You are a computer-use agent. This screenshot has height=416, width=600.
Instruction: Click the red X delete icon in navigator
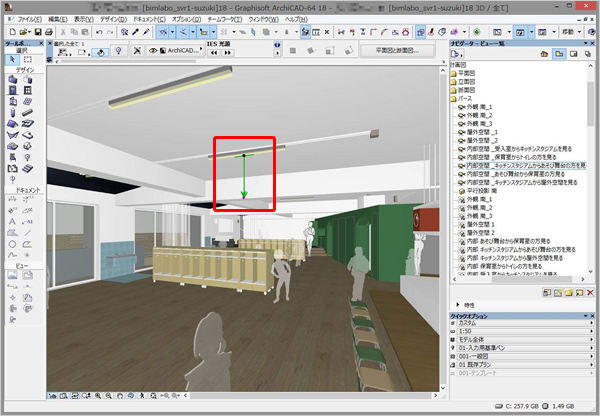[590, 293]
